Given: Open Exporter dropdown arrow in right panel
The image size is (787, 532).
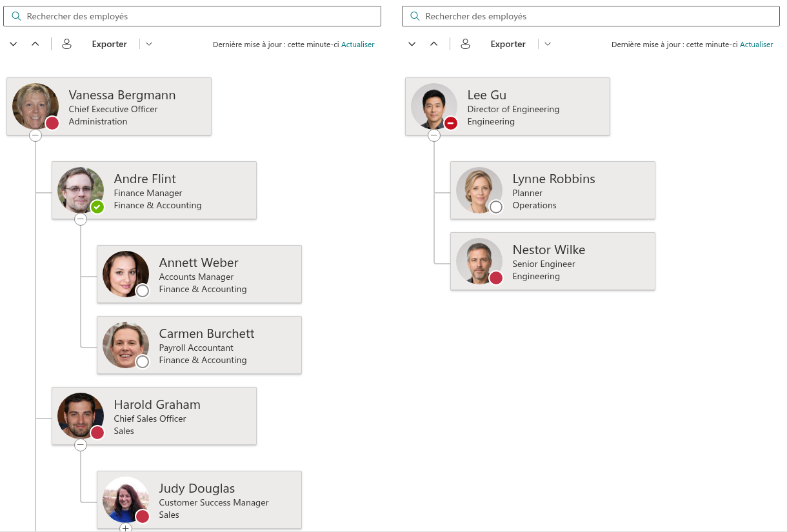Looking at the screenshot, I should [548, 44].
